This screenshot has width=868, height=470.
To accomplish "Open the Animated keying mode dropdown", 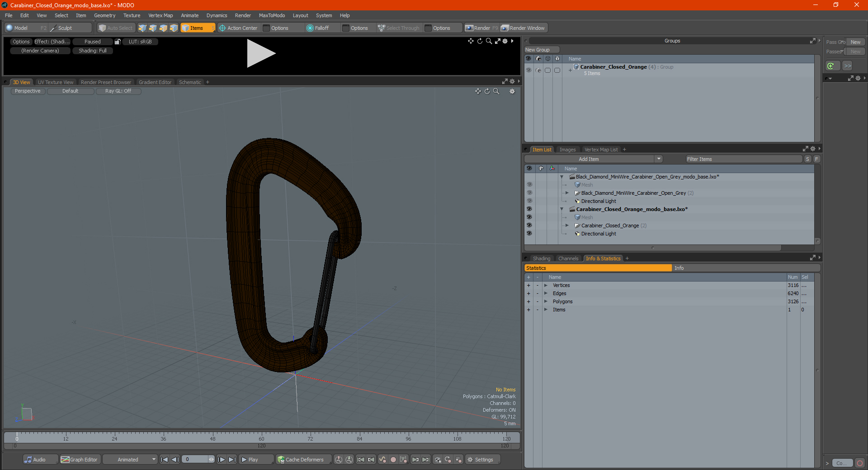I will pos(130,460).
